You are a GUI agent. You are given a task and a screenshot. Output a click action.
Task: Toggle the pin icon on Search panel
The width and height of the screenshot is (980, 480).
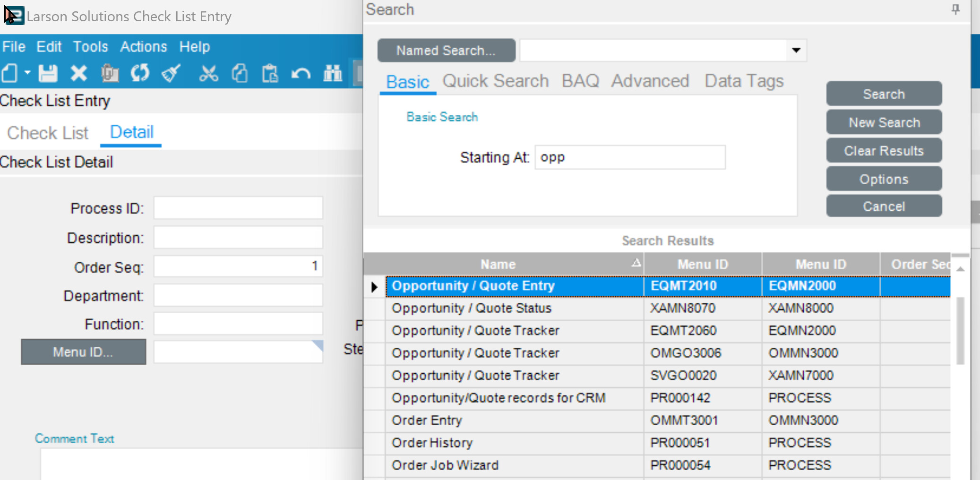pyautogui.click(x=955, y=9)
